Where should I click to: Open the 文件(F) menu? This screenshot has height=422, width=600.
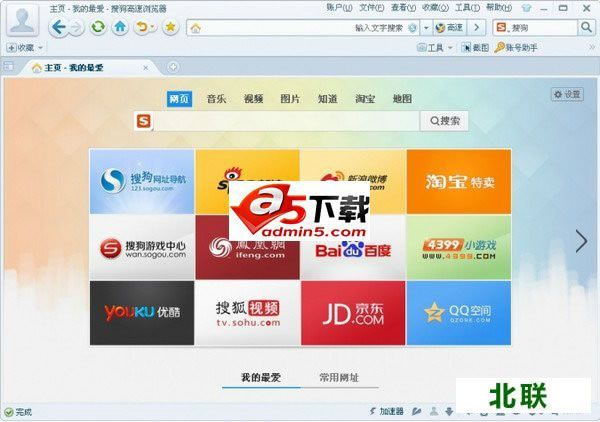372,7
